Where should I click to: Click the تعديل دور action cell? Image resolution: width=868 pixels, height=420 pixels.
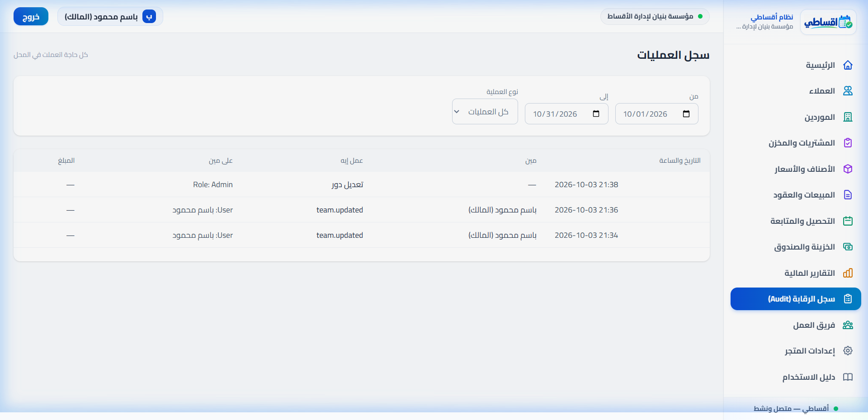[x=347, y=184]
